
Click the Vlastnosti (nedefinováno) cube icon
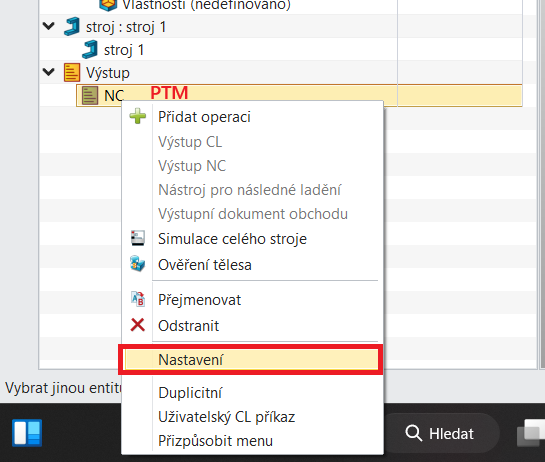click(x=108, y=5)
